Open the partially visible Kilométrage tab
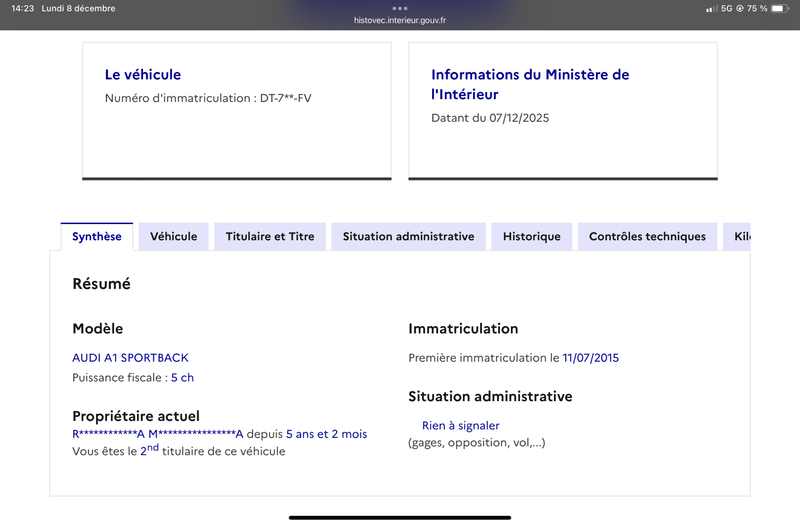Screen dimensions: 800x525 738,237
